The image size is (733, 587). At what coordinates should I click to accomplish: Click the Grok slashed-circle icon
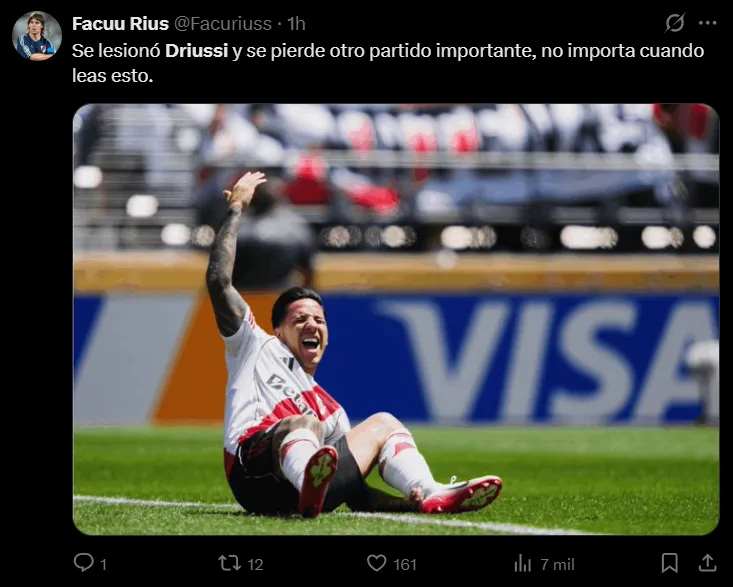pyautogui.click(x=675, y=22)
